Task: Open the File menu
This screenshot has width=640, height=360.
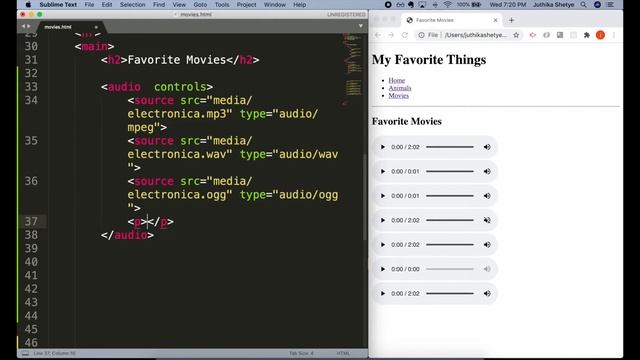Action: tap(89, 4)
